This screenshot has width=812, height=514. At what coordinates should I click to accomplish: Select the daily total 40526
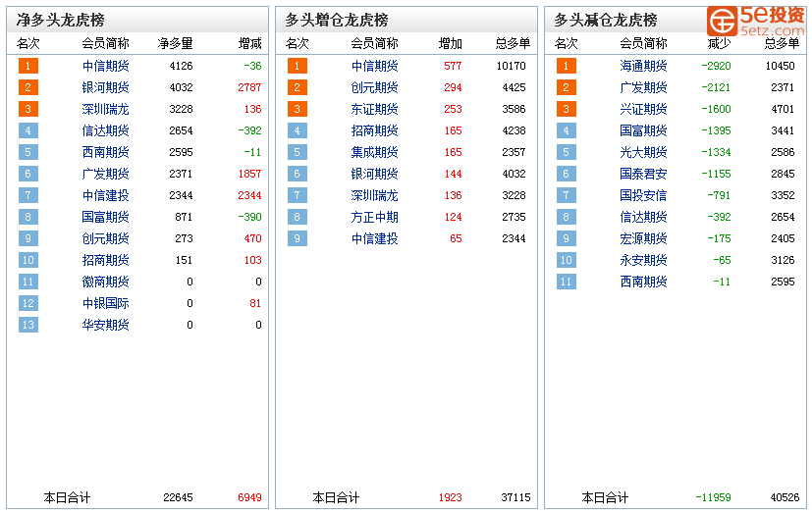click(x=785, y=497)
